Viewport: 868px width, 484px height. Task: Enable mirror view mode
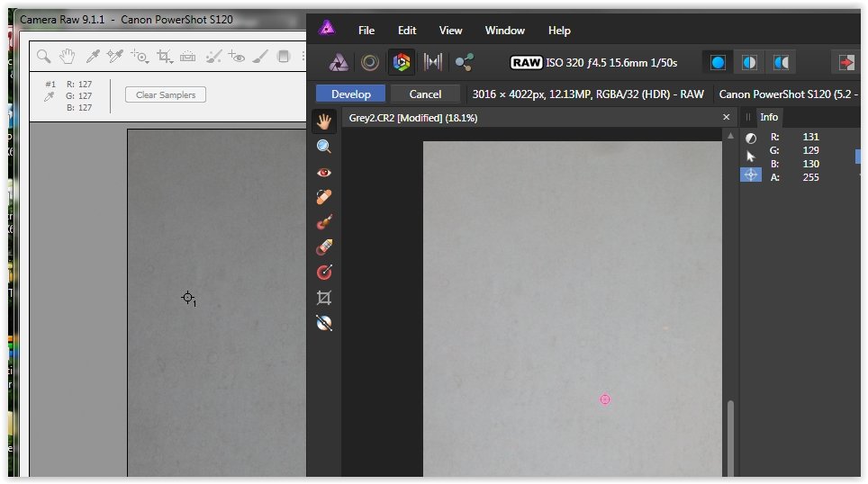point(781,62)
